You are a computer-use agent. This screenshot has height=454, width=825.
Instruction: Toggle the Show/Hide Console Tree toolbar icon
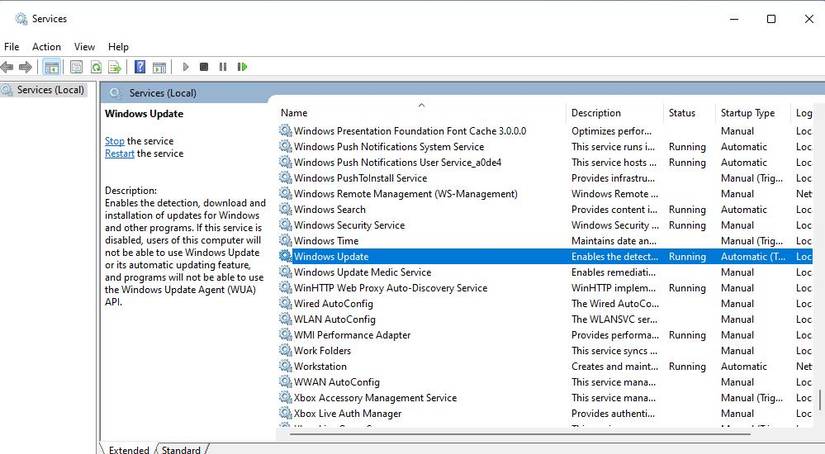[52, 67]
